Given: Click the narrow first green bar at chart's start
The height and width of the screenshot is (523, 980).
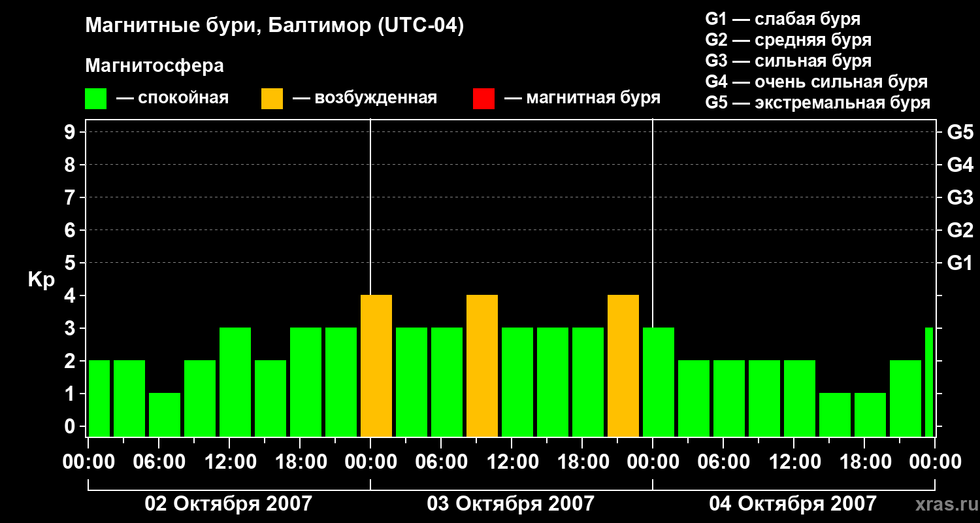Looking at the screenshot, I should pos(99,398).
